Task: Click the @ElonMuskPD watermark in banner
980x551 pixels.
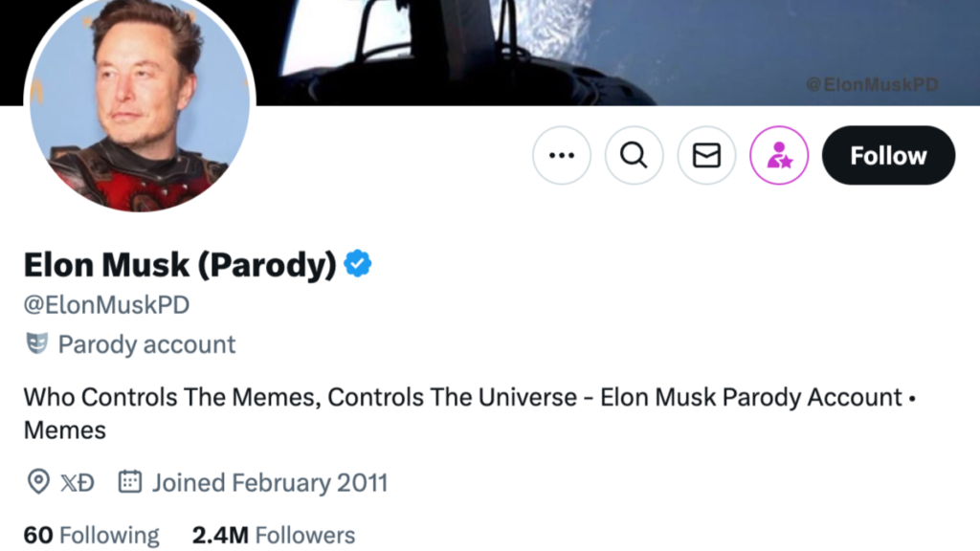Action: (871, 85)
